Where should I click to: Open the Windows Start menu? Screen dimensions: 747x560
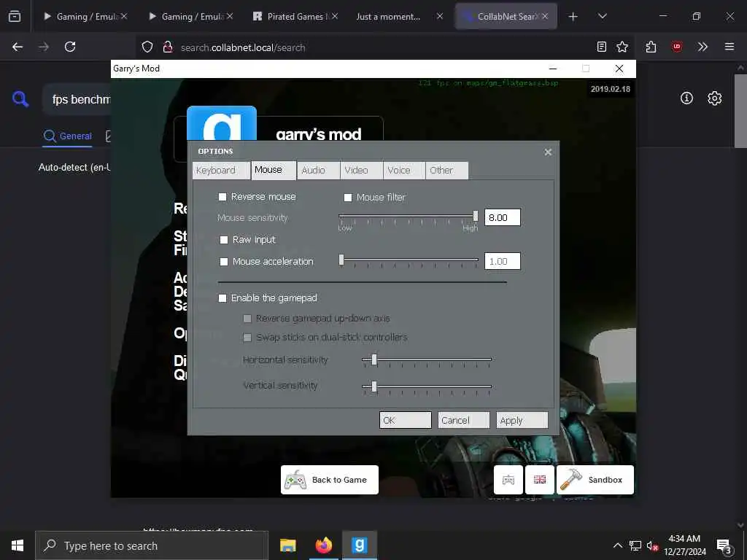18,545
